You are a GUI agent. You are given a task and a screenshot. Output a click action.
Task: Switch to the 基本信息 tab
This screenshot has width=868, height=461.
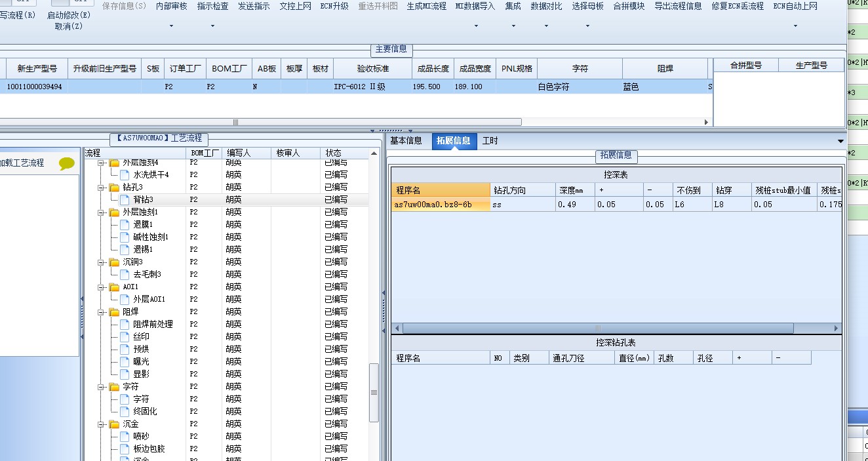point(406,141)
